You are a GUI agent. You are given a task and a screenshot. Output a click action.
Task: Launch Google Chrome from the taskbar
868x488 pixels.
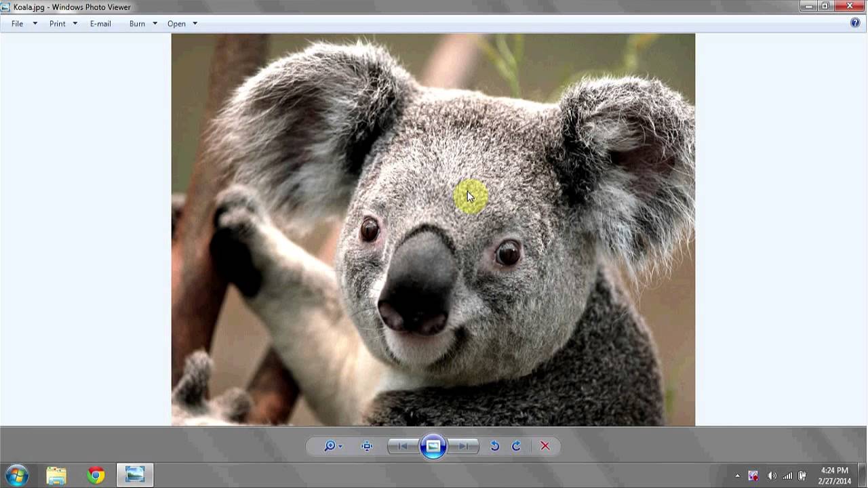pos(96,475)
